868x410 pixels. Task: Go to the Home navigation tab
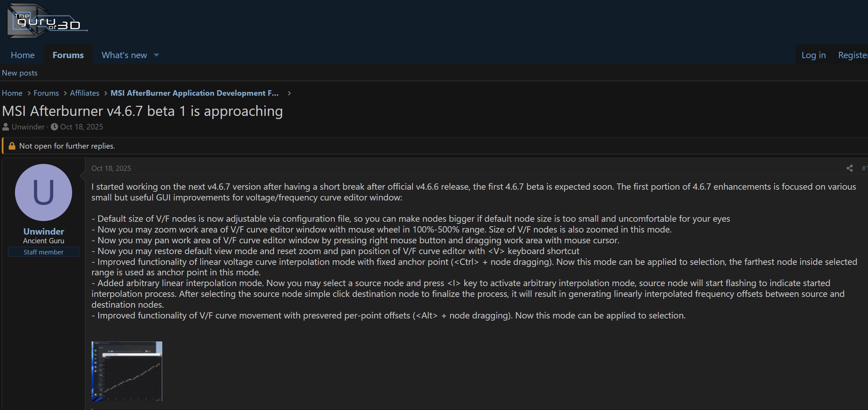tap(23, 55)
